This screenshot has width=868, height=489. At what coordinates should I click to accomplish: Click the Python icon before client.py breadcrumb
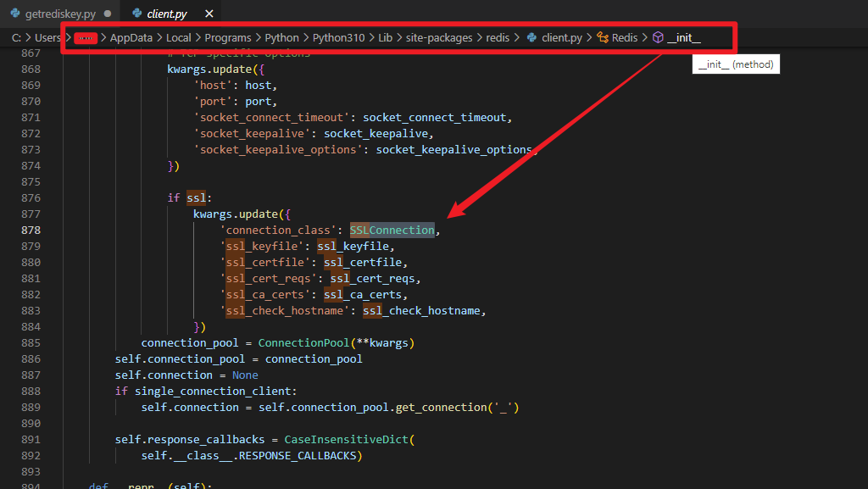(x=532, y=37)
